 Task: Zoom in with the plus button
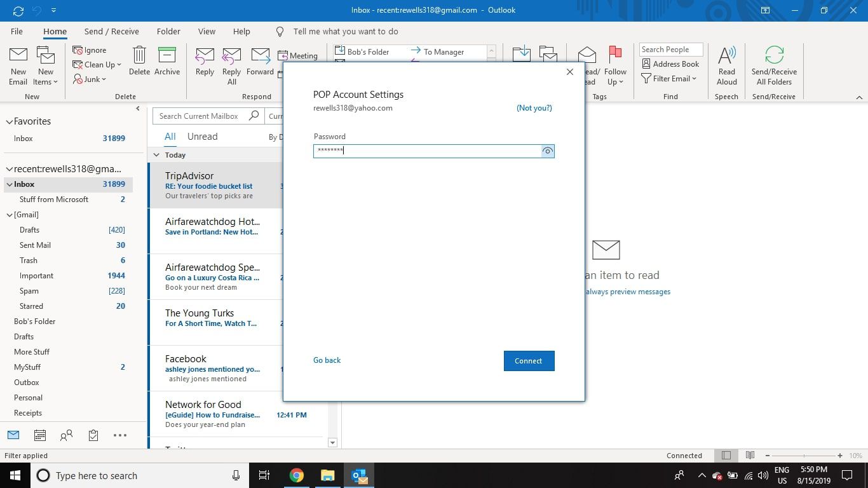tap(840, 456)
